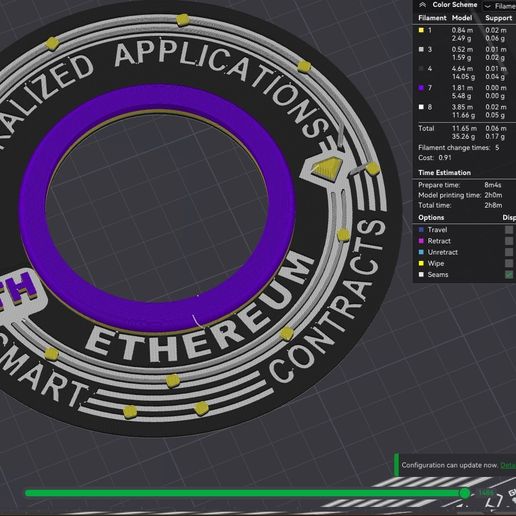
Task: Click the yellow filament 1 color swatch
Action: coord(421,30)
